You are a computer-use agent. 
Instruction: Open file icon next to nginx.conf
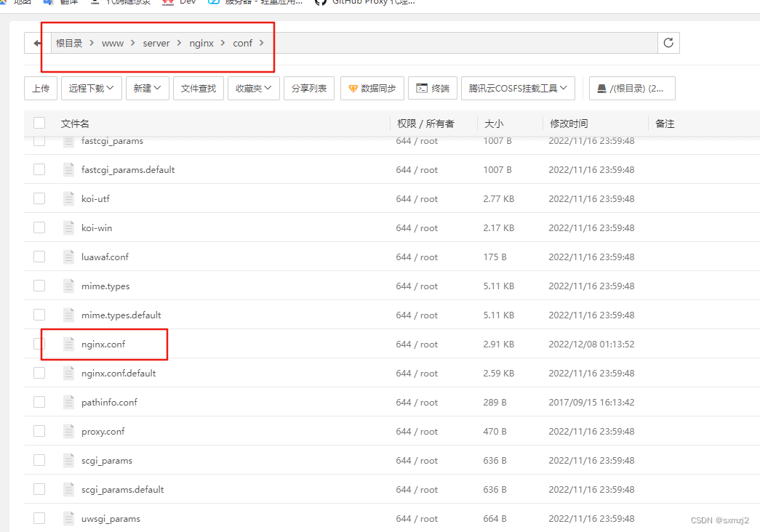[x=69, y=344]
